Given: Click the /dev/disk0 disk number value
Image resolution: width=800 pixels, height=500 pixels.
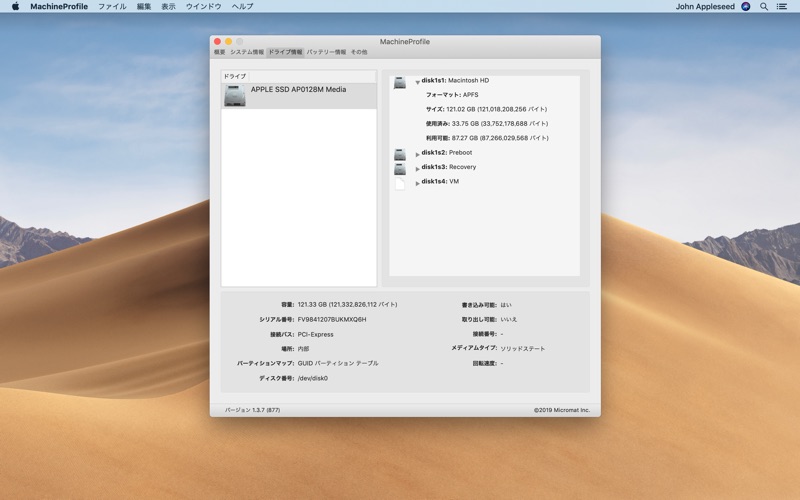Looking at the screenshot, I should pos(312,378).
